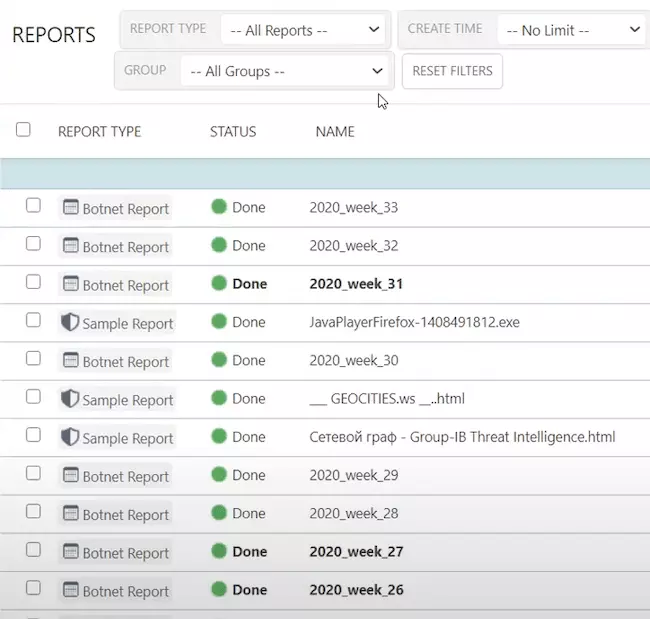Open the 2020_week_28 report link
The height and width of the screenshot is (619, 650).
(x=354, y=513)
